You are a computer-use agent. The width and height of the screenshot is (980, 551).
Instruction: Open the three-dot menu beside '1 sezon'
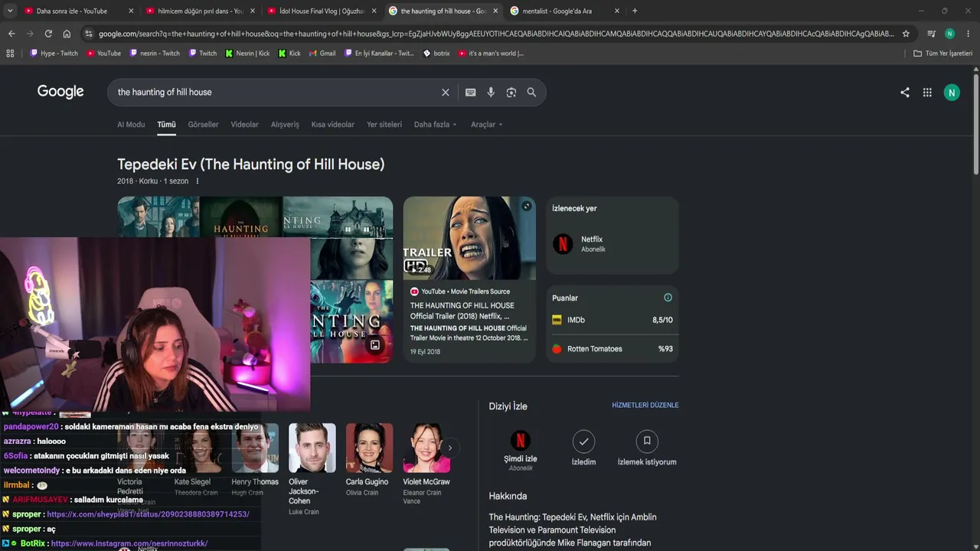(x=198, y=181)
